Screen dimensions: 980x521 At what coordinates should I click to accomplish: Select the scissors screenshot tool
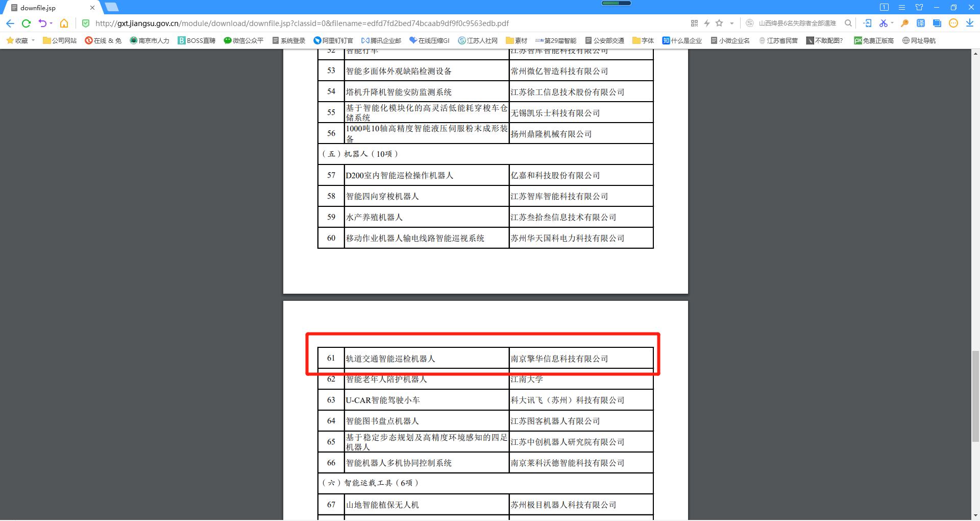click(x=884, y=23)
